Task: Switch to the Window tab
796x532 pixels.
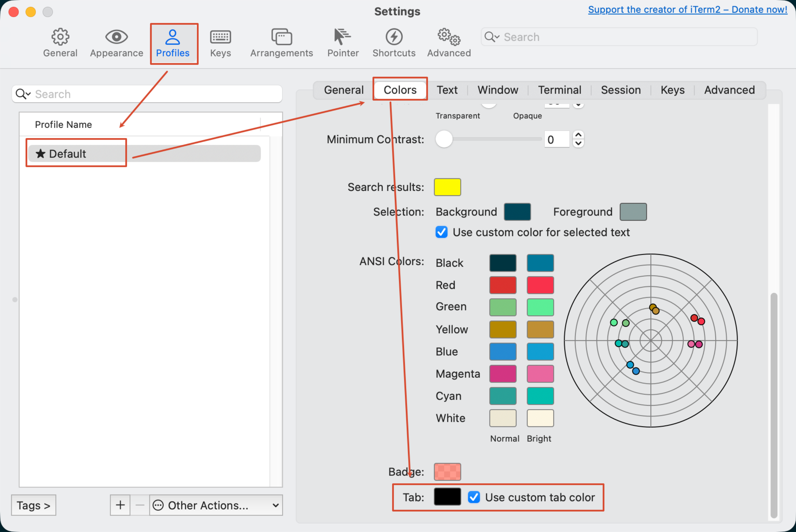Action: 498,90
